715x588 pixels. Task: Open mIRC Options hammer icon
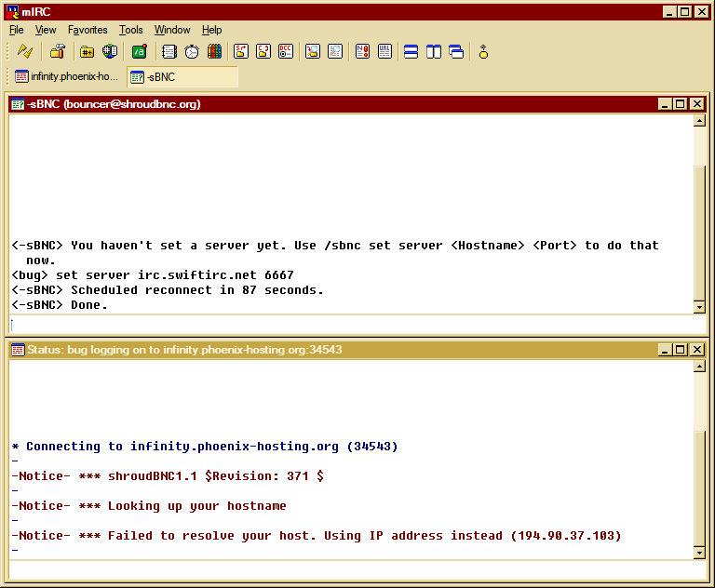[58, 51]
